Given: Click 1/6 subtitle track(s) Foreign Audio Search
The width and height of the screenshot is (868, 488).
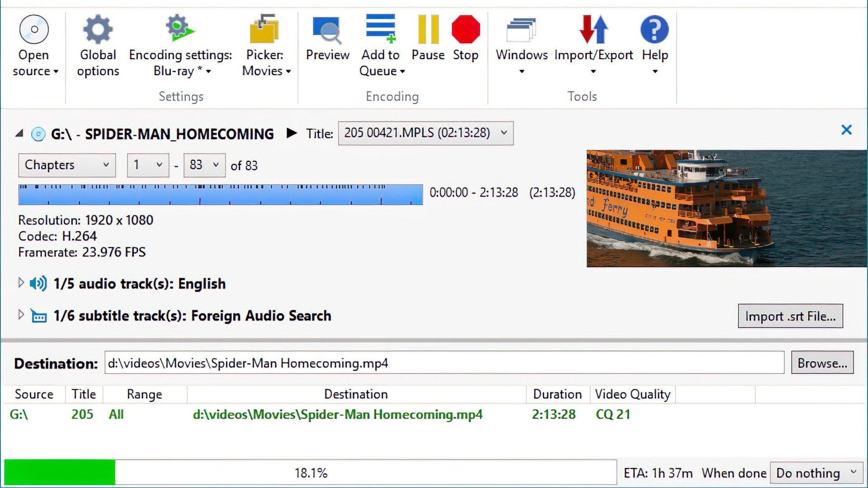Looking at the screenshot, I should point(192,316).
